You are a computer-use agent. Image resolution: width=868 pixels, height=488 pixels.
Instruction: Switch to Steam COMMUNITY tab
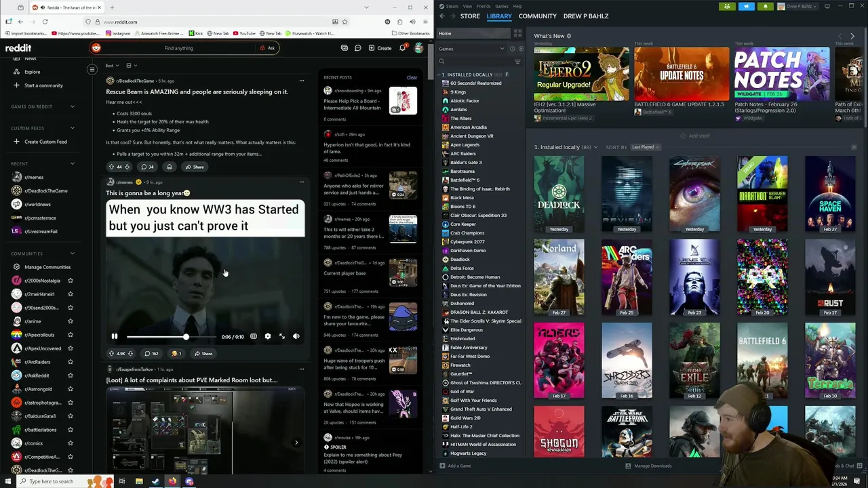[x=538, y=16]
